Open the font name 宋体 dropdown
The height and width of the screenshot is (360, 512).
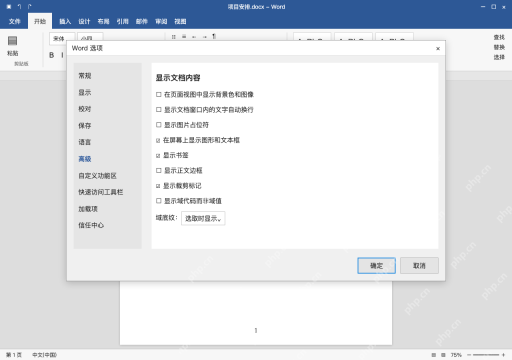(x=62, y=39)
